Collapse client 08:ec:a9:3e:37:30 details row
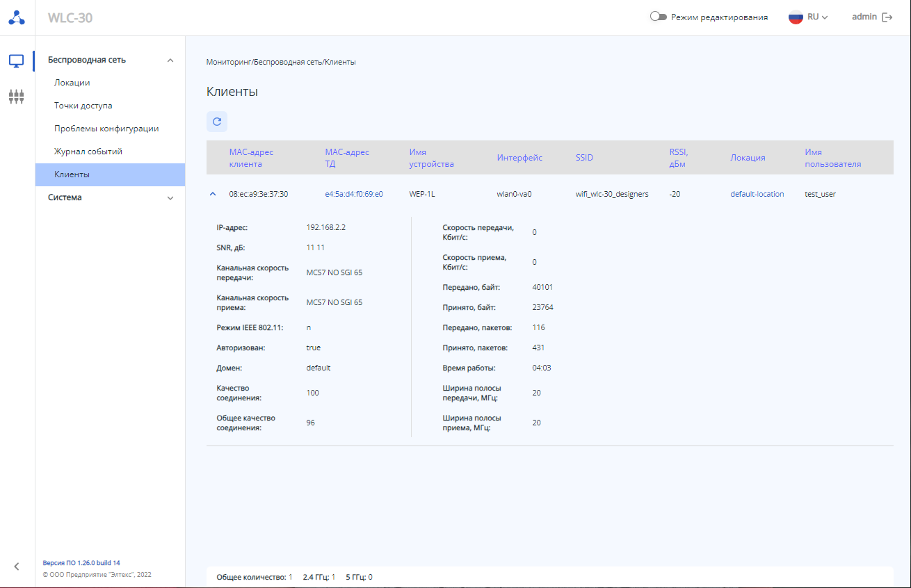Viewport: 911px width, 588px height. pos(213,195)
